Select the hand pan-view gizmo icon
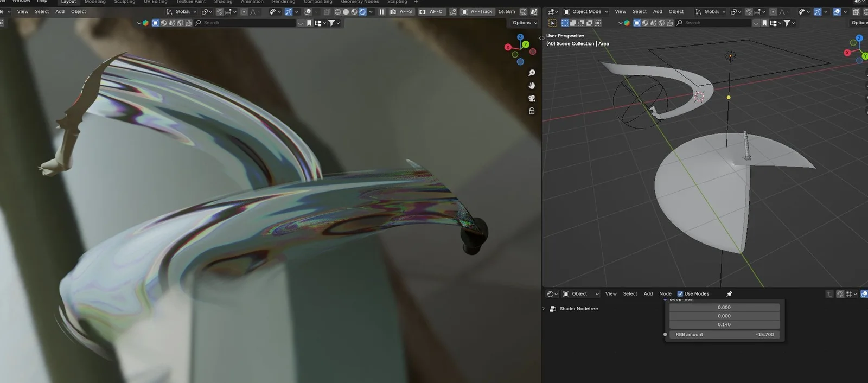Viewport: 868px width, 383px height. pos(532,86)
